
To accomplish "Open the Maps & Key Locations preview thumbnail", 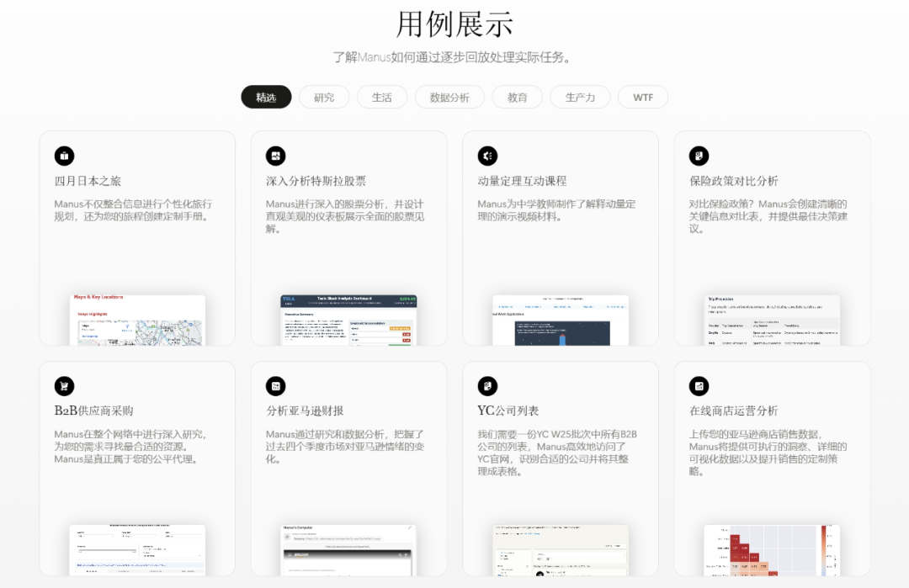I will click(137, 320).
